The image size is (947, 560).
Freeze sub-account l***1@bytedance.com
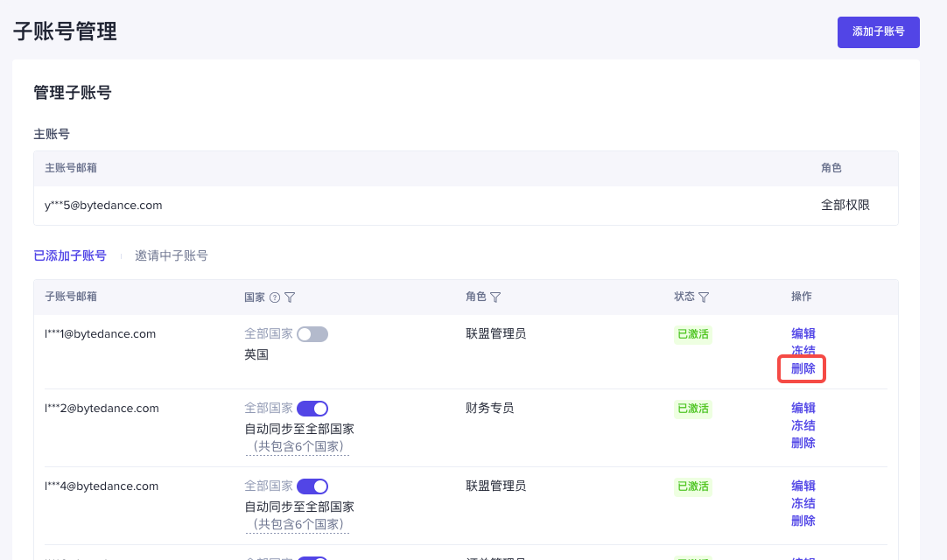pos(803,351)
